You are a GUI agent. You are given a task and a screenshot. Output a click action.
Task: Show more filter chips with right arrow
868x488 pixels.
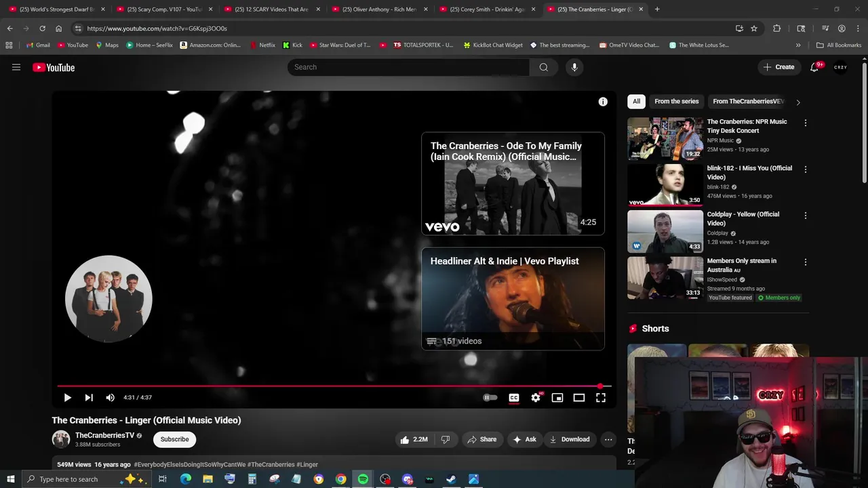click(798, 102)
